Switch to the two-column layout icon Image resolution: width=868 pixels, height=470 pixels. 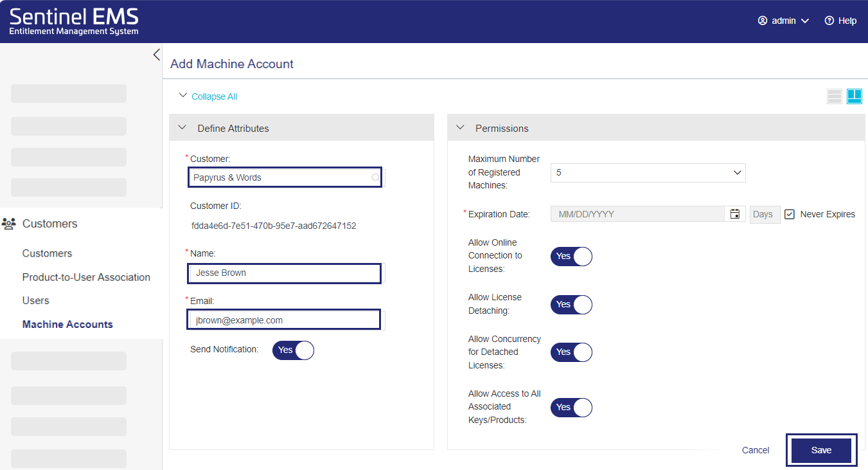(855, 96)
